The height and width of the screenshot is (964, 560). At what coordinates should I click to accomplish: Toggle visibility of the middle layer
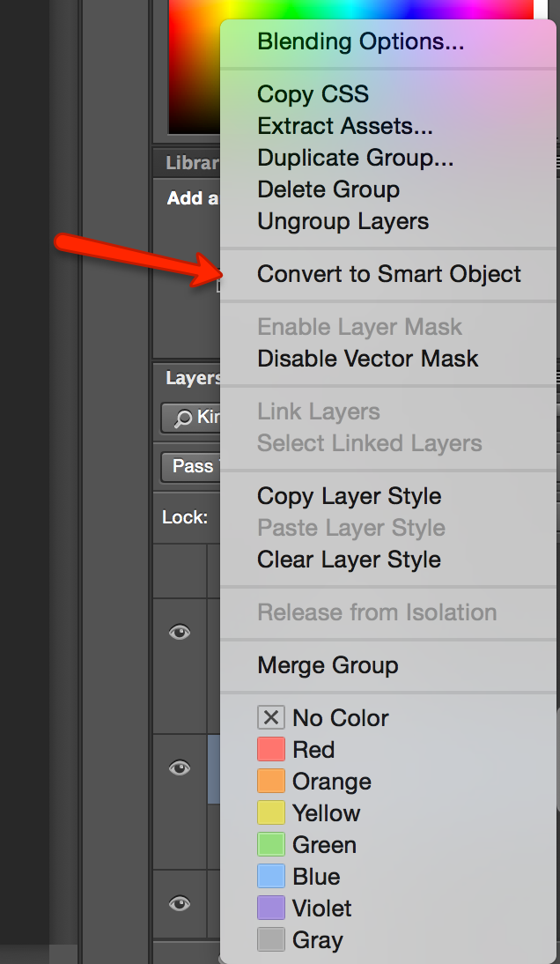(x=180, y=768)
